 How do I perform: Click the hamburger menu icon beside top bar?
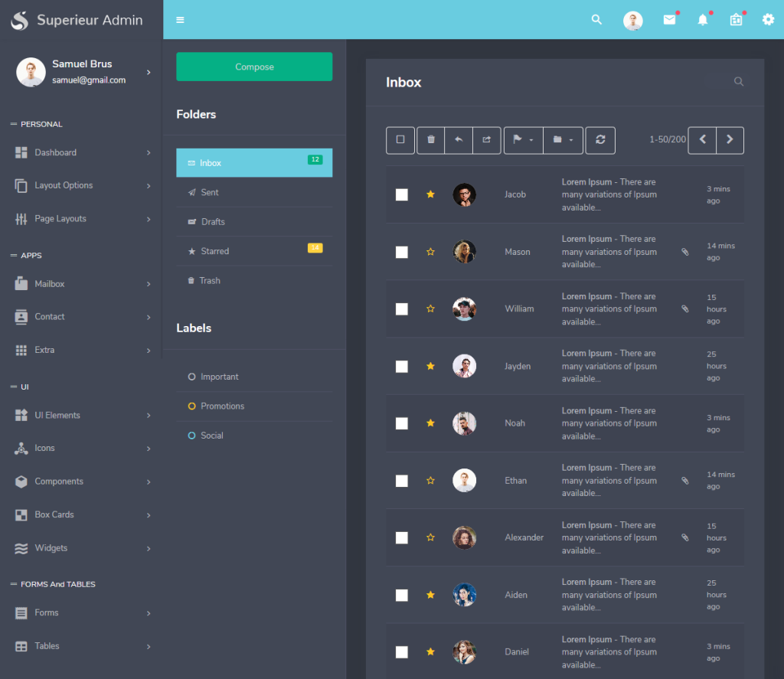180,20
